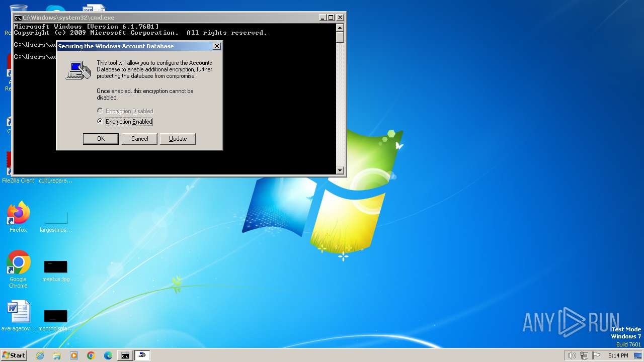Image resolution: width=644 pixels, height=362 pixels.
Task: Open Windows Explorer from the taskbar
Action: tap(57, 355)
